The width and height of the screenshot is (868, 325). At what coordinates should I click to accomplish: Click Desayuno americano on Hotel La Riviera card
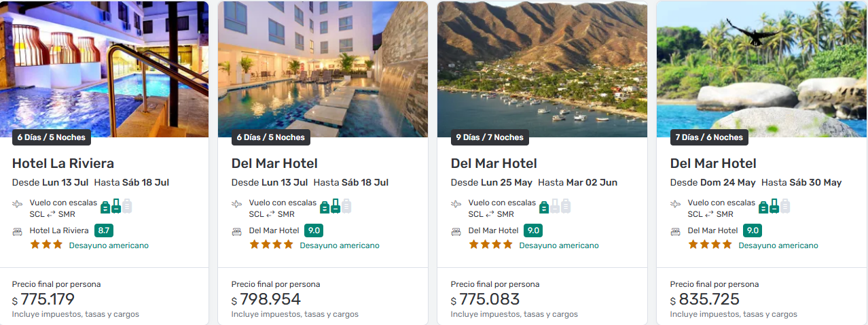109,245
